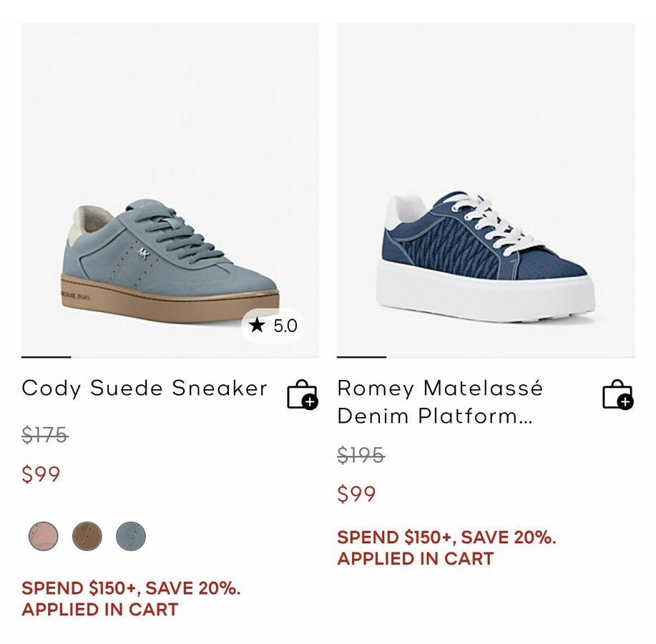Click the crossed-out $175 original price
The width and height of the screenshot is (656, 644).
pyautogui.click(x=44, y=435)
